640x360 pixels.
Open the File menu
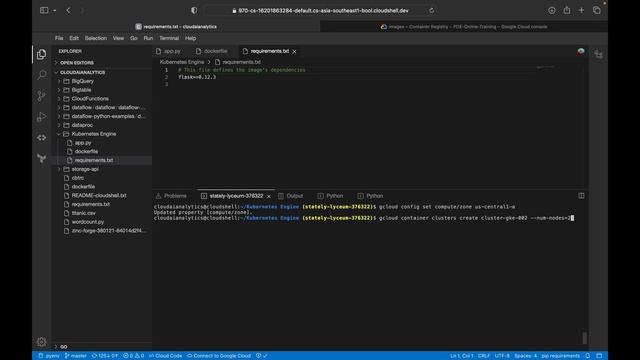click(x=59, y=38)
